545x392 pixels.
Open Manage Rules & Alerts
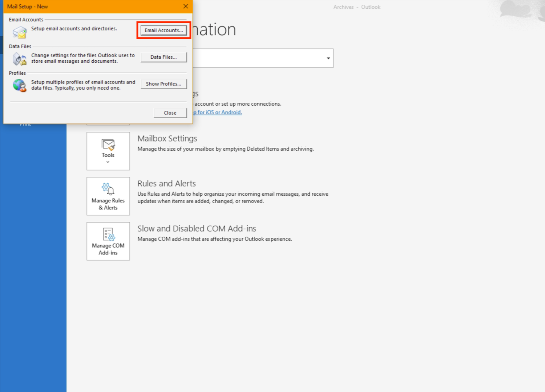click(x=108, y=196)
